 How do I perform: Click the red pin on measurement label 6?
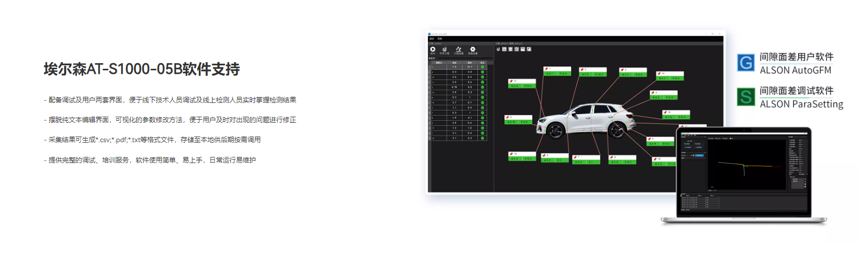tap(544, 155)
